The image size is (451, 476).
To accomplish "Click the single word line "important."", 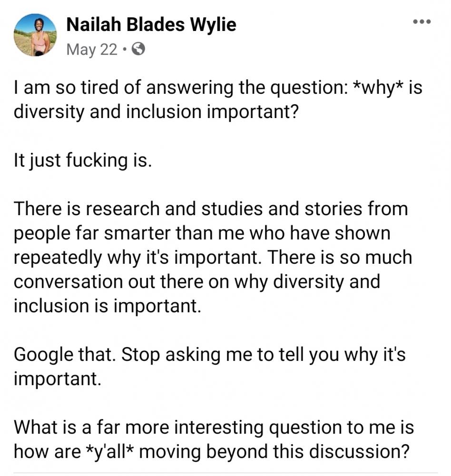I will [57, 379].
